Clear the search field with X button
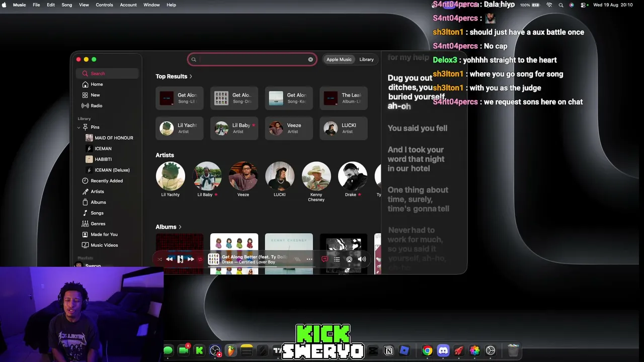 click(x=310, y=59)
